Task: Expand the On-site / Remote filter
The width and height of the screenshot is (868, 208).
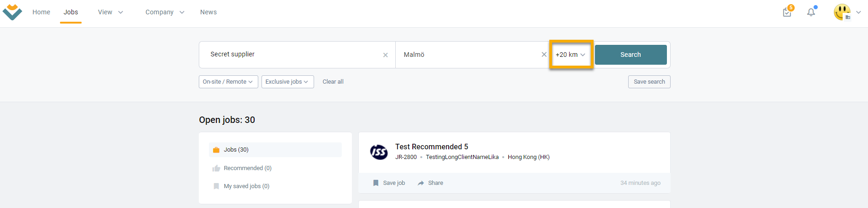Action: tap(228, 82)
